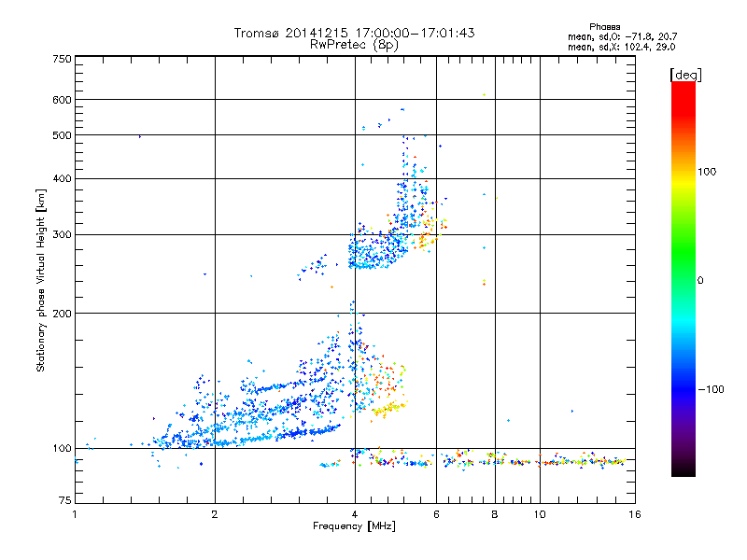Select the 'mean, sd,X: 102.4, 29.0' text
Viewport: 747px width, 560px height.
pos(621,47)
